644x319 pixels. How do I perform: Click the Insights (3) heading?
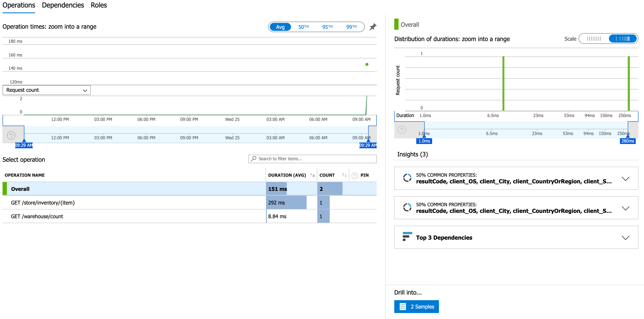[x=412, y=154]
